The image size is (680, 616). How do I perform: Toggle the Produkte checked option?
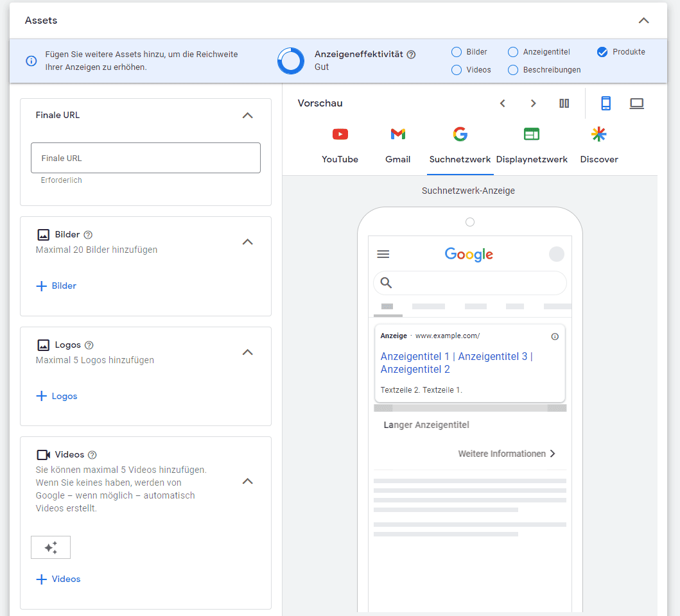click(x=602, y=52)
